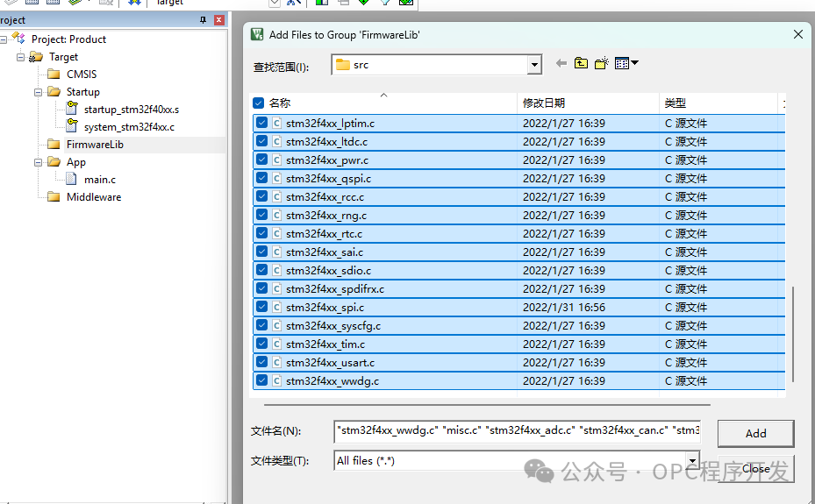Click the file name stm32f4xx_spi.c
The image size is (815, 504).
point(325,308)
